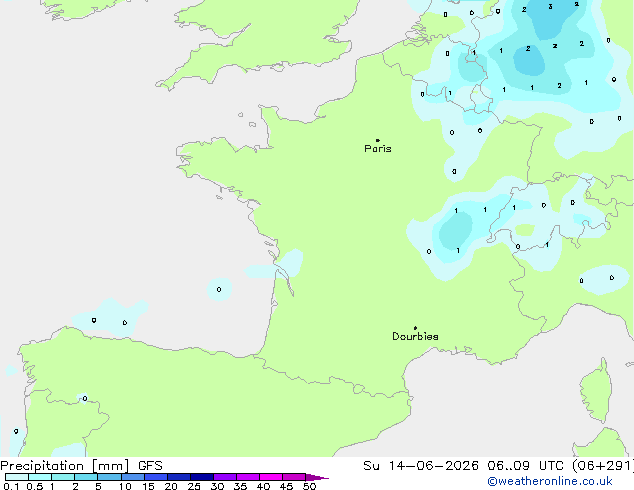Pick the 40–45 mm magenta legend swatch
Screen dimensions: 634x490
click(271, 477)
